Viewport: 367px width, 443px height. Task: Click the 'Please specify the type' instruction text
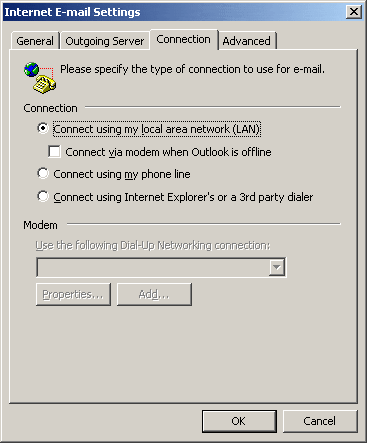[x=192, y=69]
